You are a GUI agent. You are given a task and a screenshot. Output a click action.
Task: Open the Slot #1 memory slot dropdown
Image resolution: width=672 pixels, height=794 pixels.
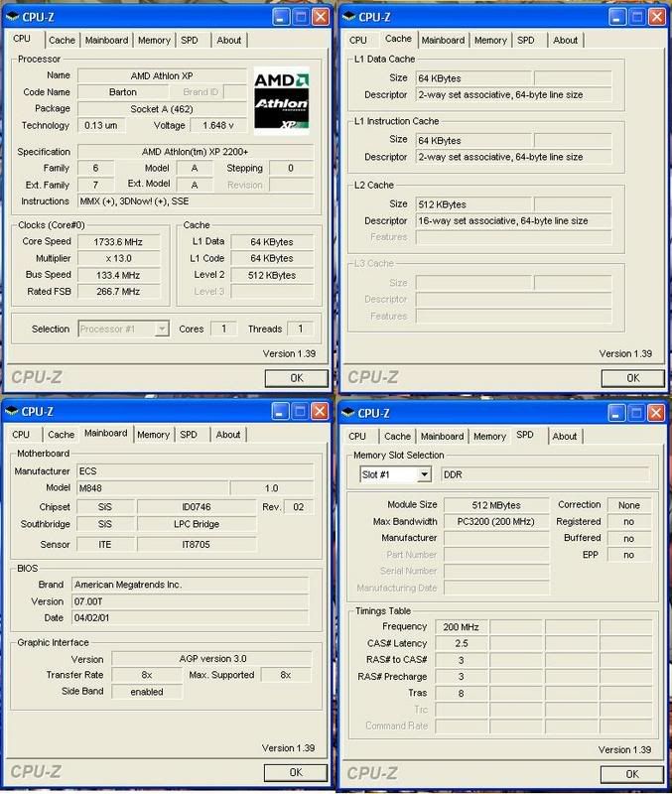425,474
